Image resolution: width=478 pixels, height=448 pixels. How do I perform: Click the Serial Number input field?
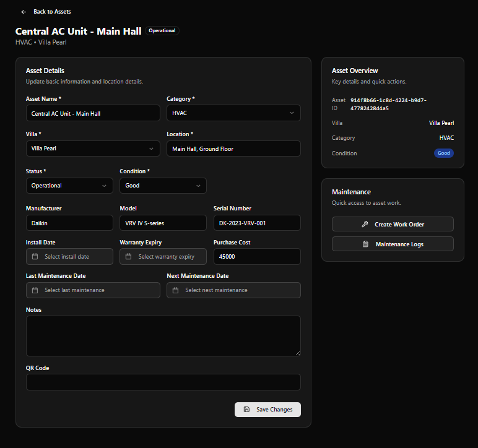click(257, 223)
